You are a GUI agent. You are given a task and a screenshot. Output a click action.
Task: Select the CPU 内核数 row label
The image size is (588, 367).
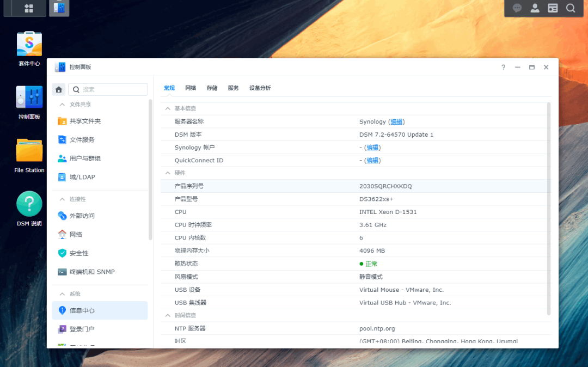pos(190,237)
